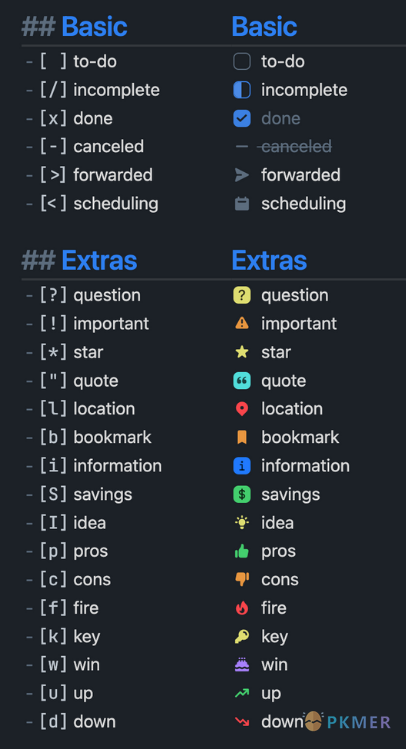The image size is (406, 749).
Task: Click the blue information icon
Action: (x=242, y=466)
